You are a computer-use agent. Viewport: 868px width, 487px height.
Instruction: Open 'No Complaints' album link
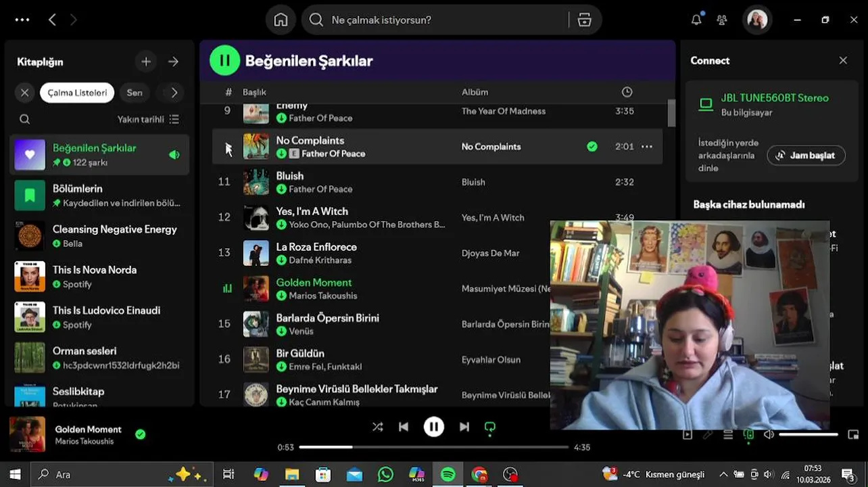491,147
